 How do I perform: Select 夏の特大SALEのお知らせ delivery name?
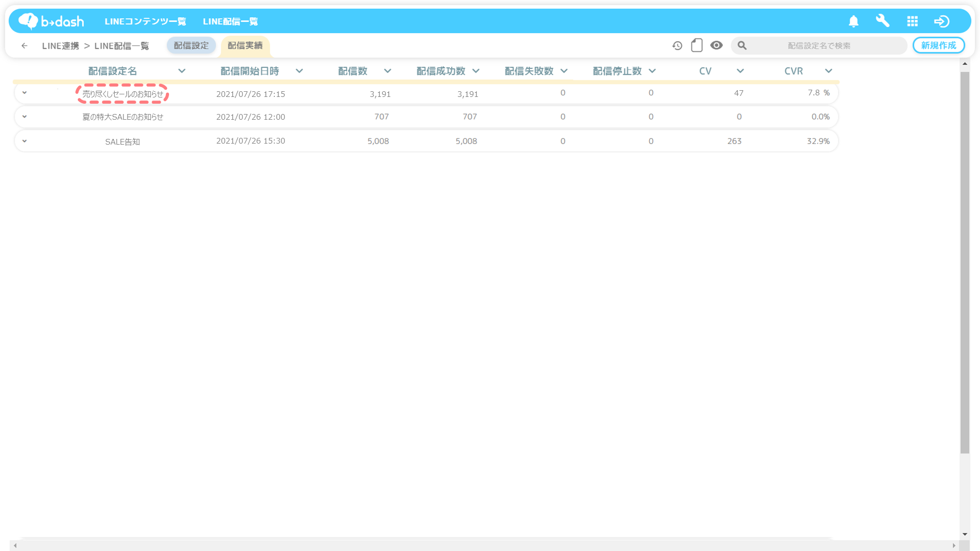tap(122, 117)
